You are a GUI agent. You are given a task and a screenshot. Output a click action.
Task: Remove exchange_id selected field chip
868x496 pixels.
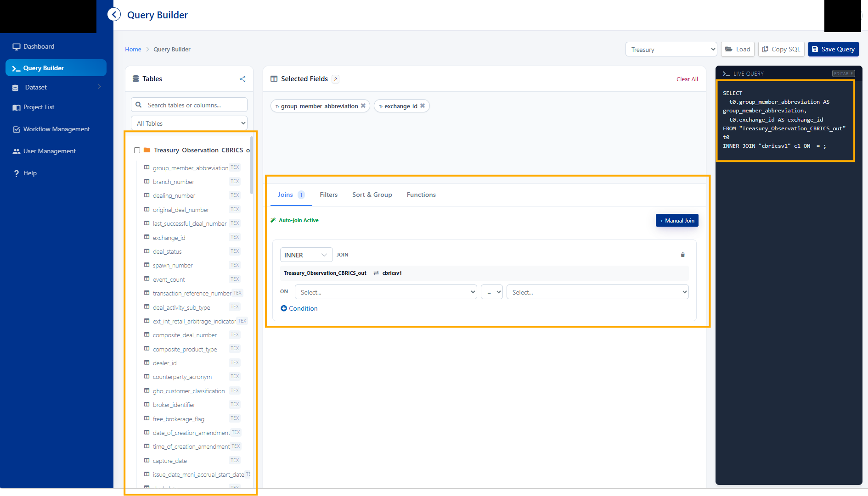tap(423, 106)
